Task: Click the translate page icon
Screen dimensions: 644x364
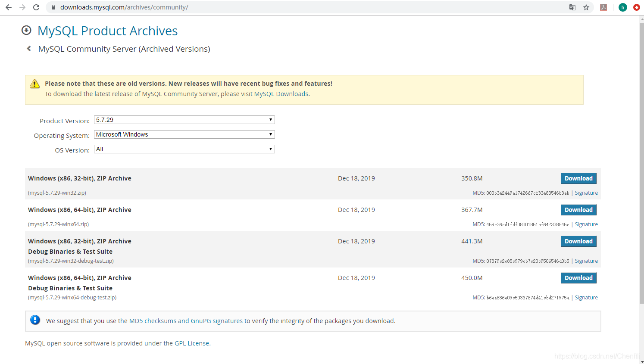Action: point(572,7)
